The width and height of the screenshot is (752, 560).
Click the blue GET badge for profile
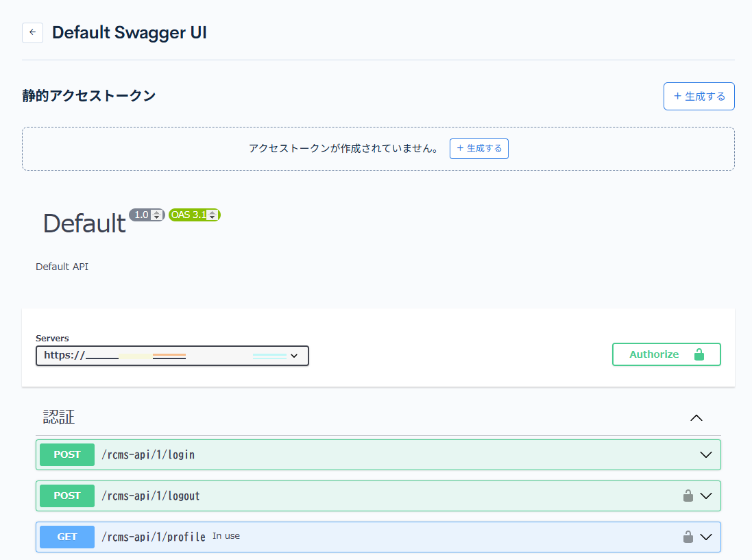(x=67, y=537)
